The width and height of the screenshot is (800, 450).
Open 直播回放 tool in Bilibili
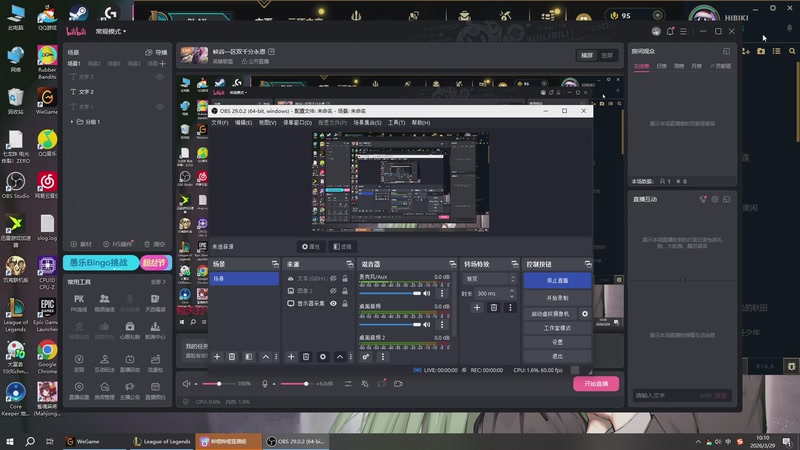[x=130, y=363]
